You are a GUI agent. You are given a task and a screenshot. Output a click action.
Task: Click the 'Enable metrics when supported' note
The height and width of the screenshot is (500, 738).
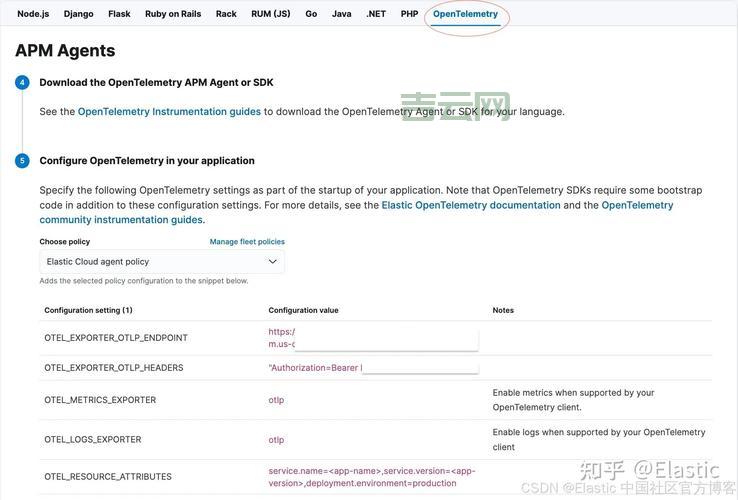tap(573, 400)
